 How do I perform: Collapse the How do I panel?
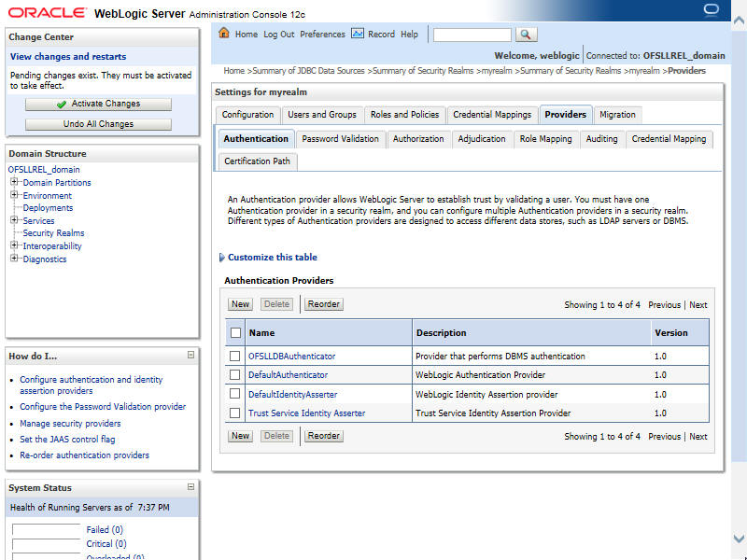pyautogui.click(x=190, y=355)
